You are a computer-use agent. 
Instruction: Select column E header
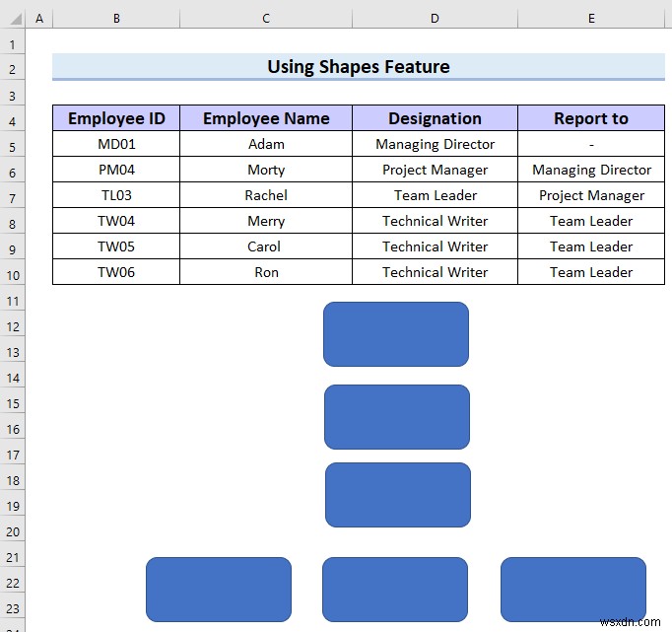[x=591, y=19]
